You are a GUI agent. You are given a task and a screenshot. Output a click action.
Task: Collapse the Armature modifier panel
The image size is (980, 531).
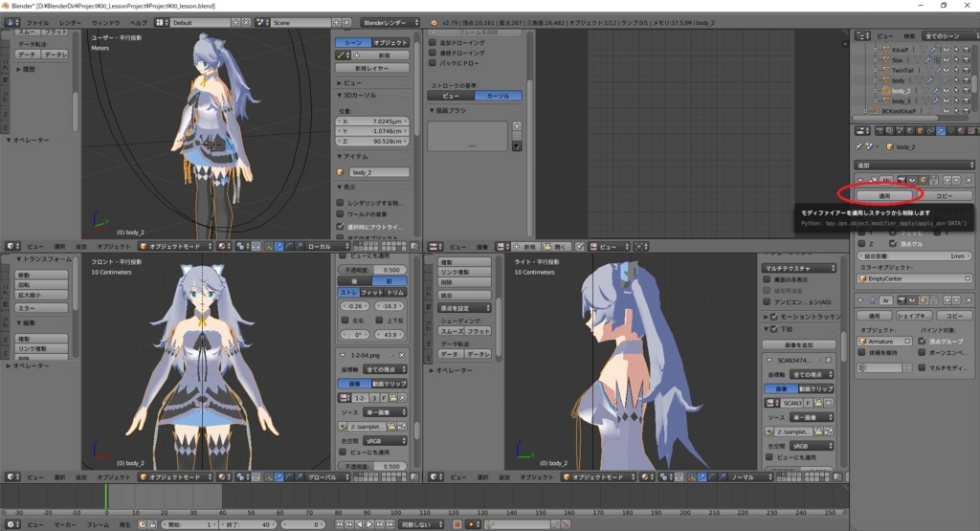(x=860, y=299)
